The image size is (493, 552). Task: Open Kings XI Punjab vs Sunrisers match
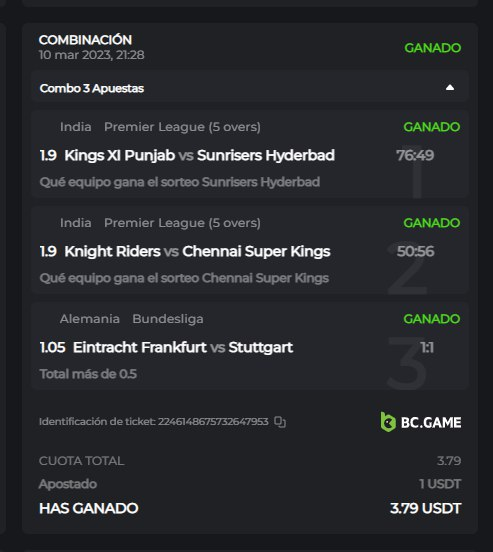pos(199,155)
